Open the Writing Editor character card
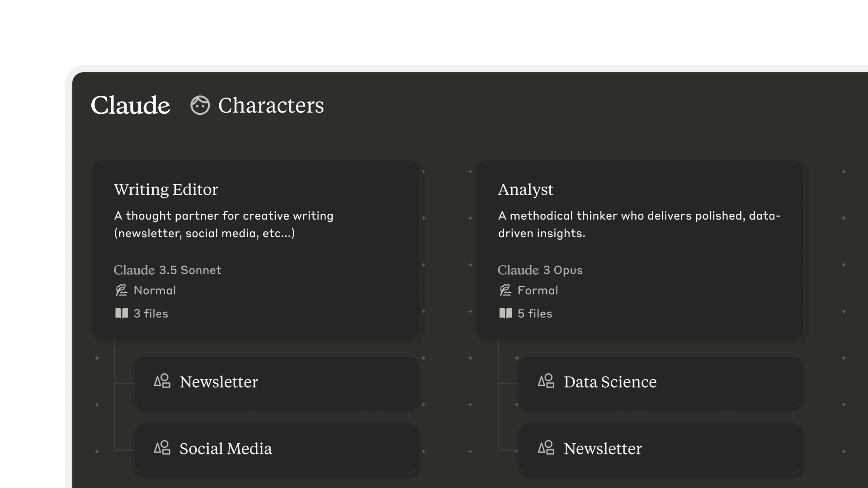Screen dimensions: 868x488 [256, 249]
